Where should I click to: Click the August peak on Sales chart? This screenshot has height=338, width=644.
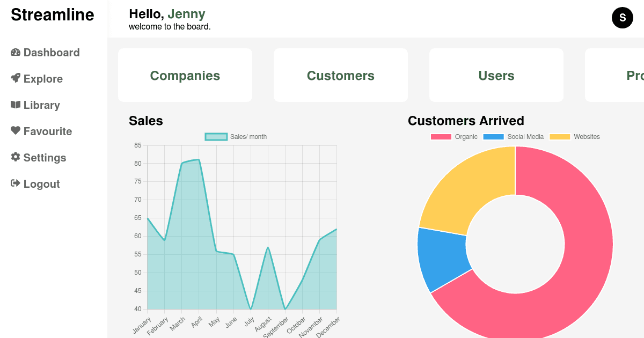pos(268,247)
